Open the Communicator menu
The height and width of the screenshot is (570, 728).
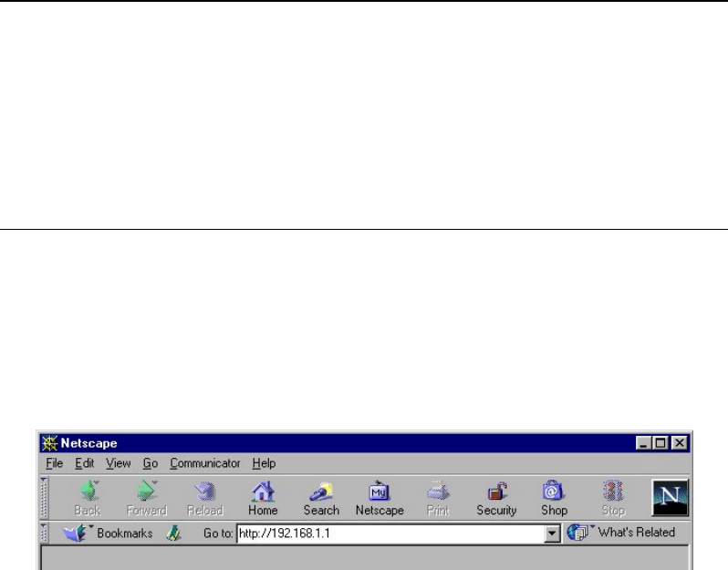coord(204,463)
